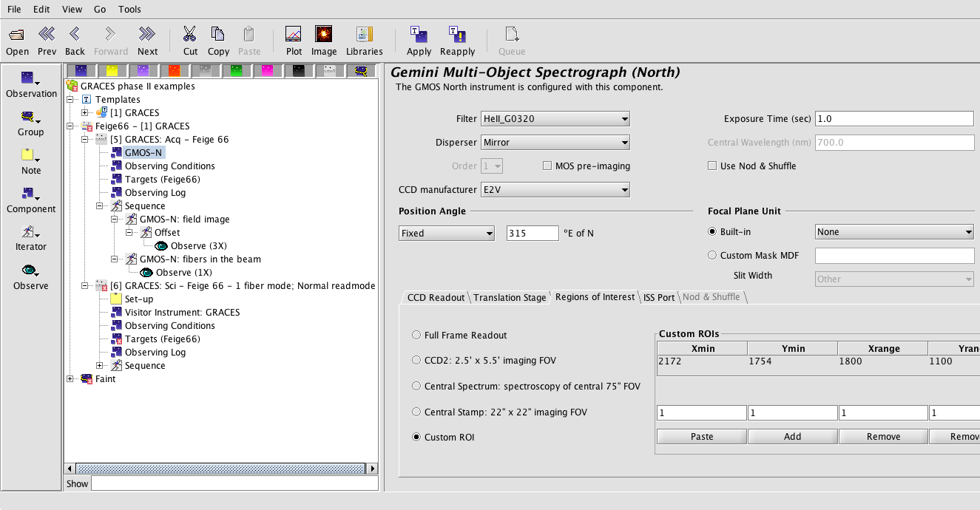This screenshot has height=510, width=980.
Task: Click the conflict-marker icon in the tree tab strip
Action: pos(362,71)
